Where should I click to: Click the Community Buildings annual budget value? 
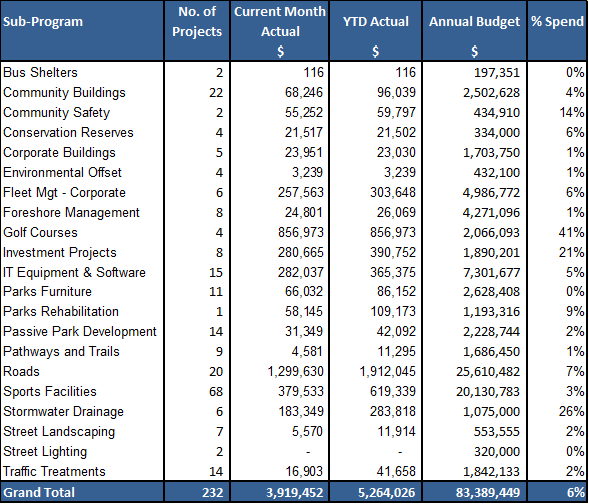tap(491, 93)
